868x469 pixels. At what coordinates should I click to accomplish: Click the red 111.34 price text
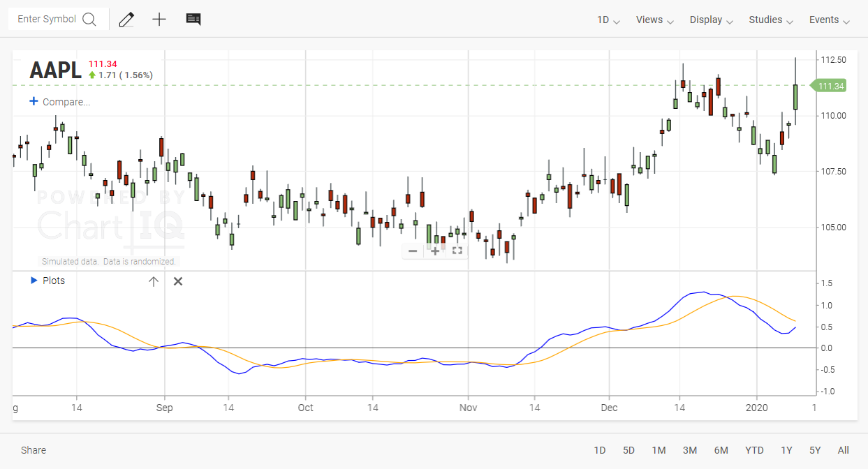click(103, 64)
